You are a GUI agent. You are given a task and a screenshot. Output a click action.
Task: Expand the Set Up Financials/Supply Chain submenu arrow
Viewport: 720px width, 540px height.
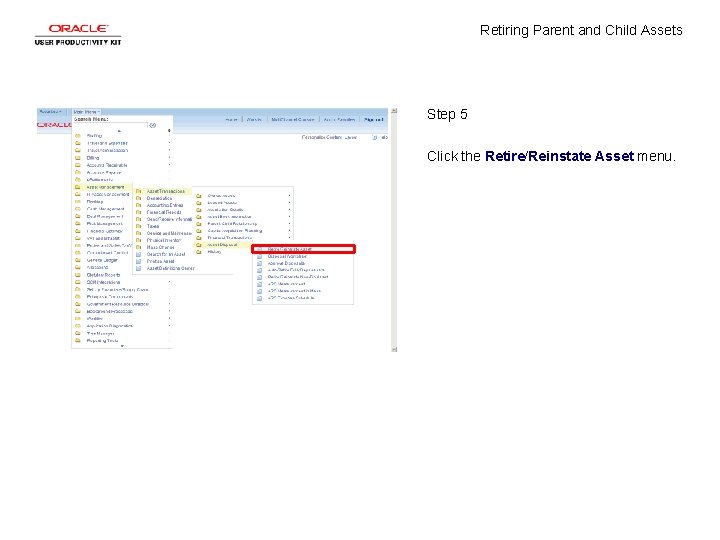coord(169,290)
